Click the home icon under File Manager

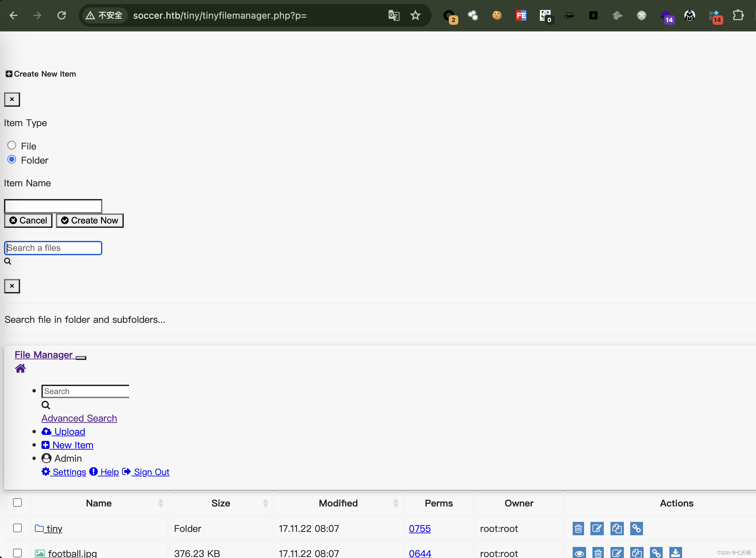(20, 368)
